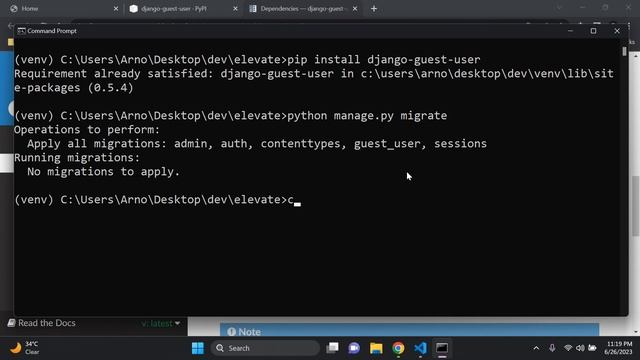640x360 pixels.
Task: Switch to Google Chrome on taskbar
Action: (398, 348)
